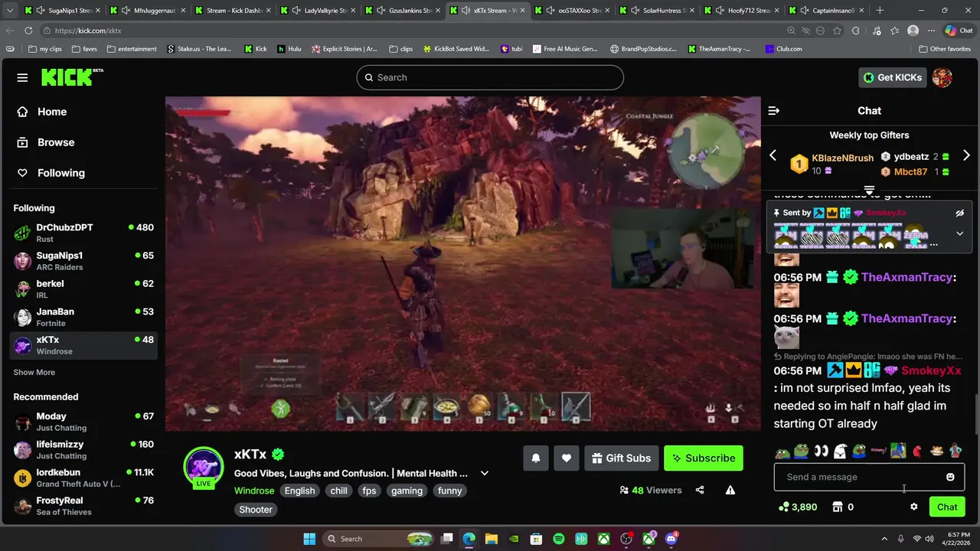Open the Kick sidebar hamburger menu

[x=22, y=77]
